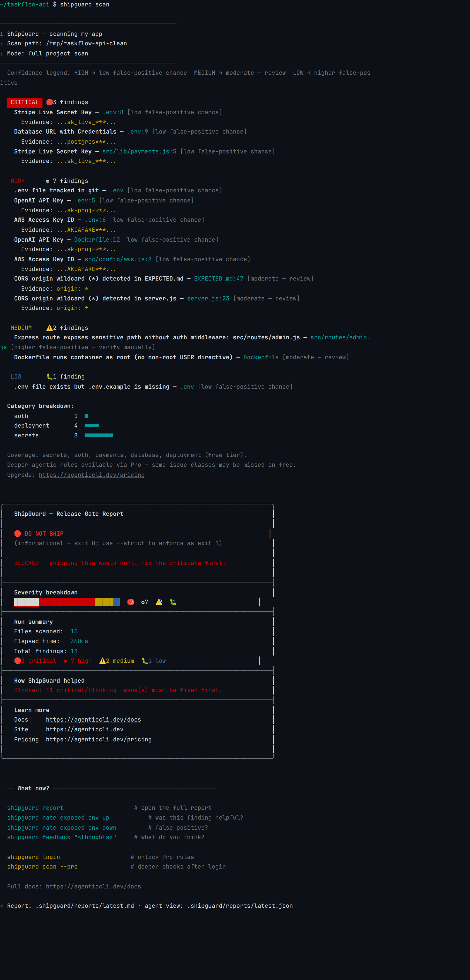Click the HIGH severity heading
The width and height of the screenshot is (470, 980).
click(x=18, y=181)
